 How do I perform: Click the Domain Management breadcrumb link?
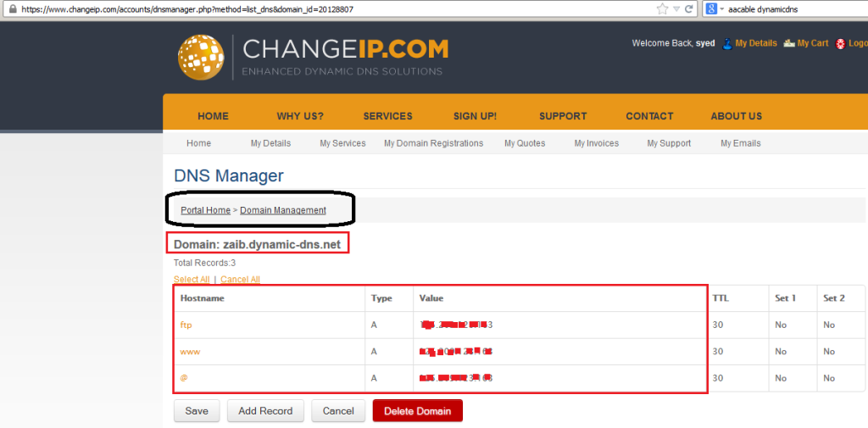click(x=283, y=210)
